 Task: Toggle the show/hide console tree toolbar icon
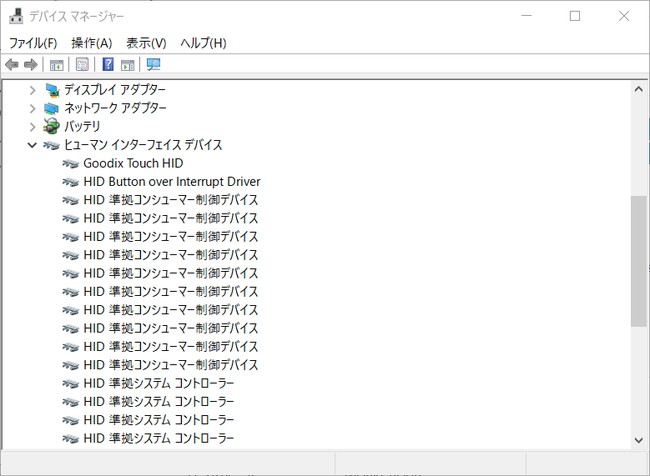(56, 65)
